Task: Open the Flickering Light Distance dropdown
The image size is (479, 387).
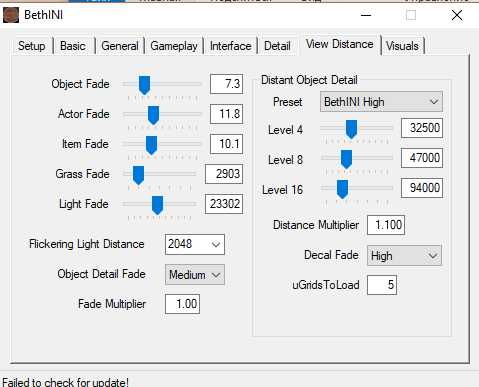Action: (195, 244)
